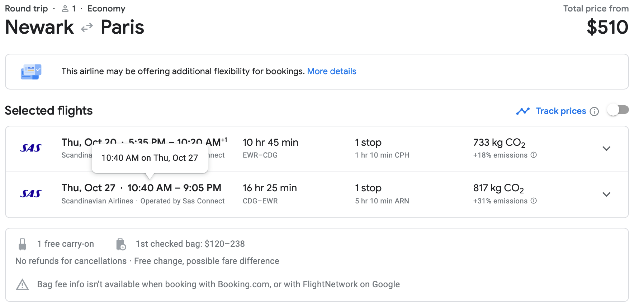Viewport: 644px width, 308px height.
Task: Click the round trip arrows icon
Action: click(87, 28)
